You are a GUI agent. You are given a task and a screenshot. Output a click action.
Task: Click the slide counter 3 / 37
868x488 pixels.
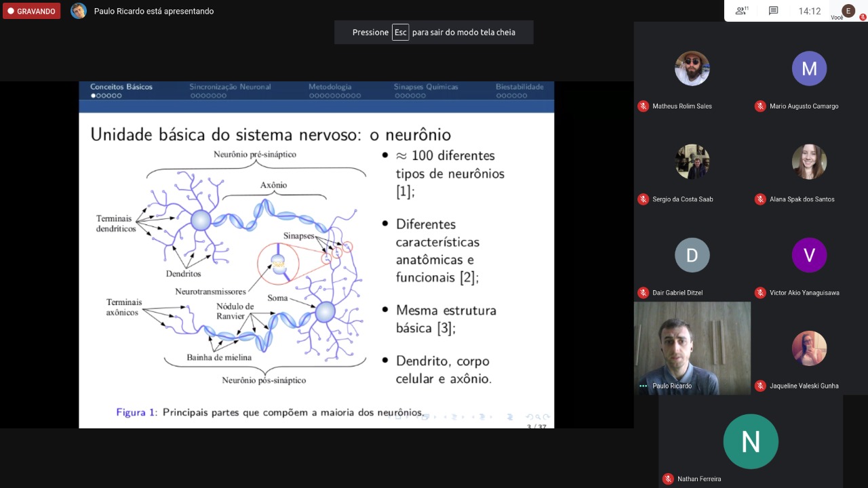tap(536, 426)
